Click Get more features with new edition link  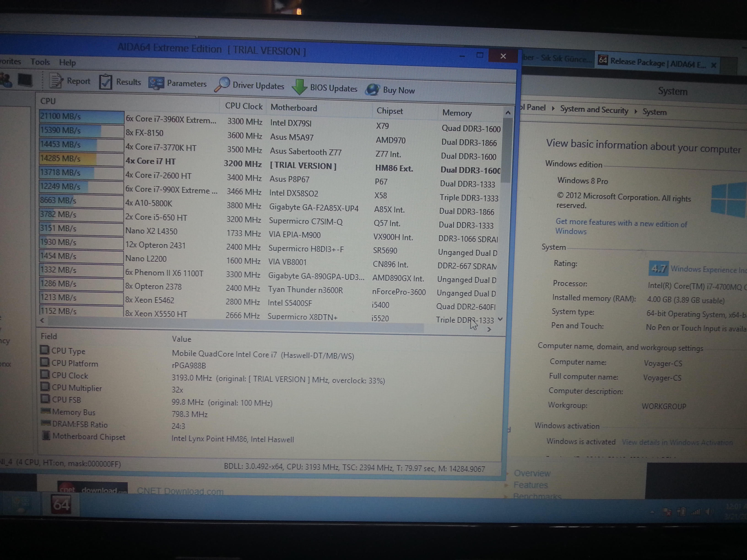pyautogui.click(x=621, y=227)
